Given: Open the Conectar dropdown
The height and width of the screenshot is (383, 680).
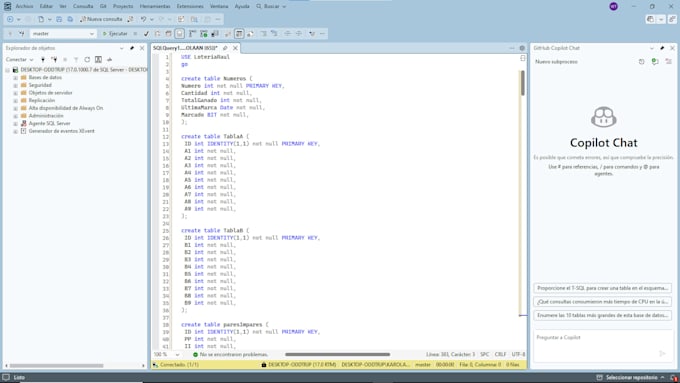Looking at the screenshot, I should [19, 59].
